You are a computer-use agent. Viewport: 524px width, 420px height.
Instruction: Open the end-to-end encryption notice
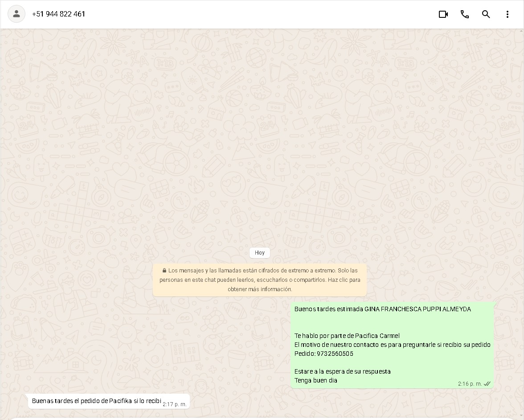pos(260,280)
